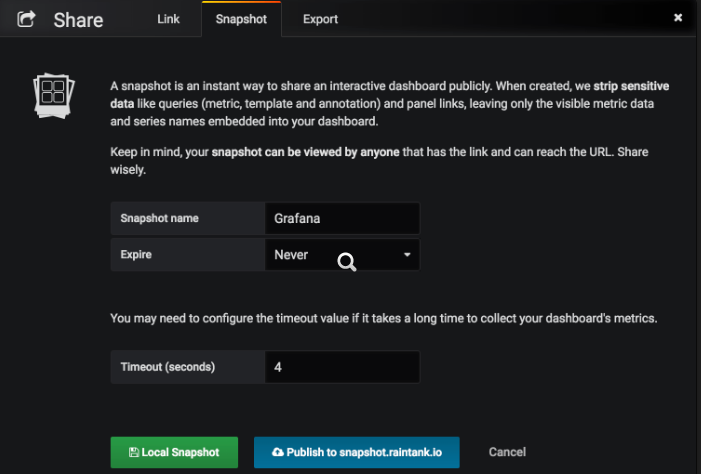Focus the Snapshot name field containing Grafana
701x474 pixels.
342,218
